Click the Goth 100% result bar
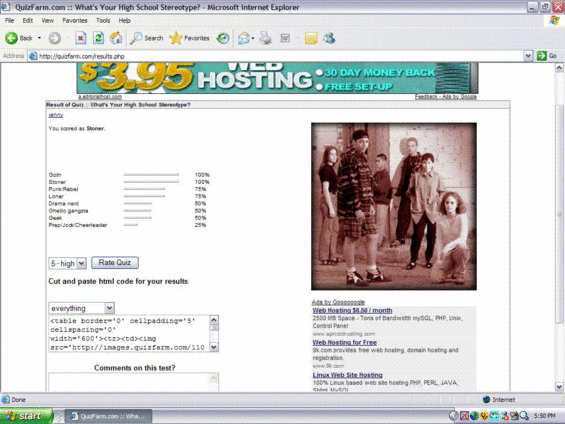 click(151, 175)
